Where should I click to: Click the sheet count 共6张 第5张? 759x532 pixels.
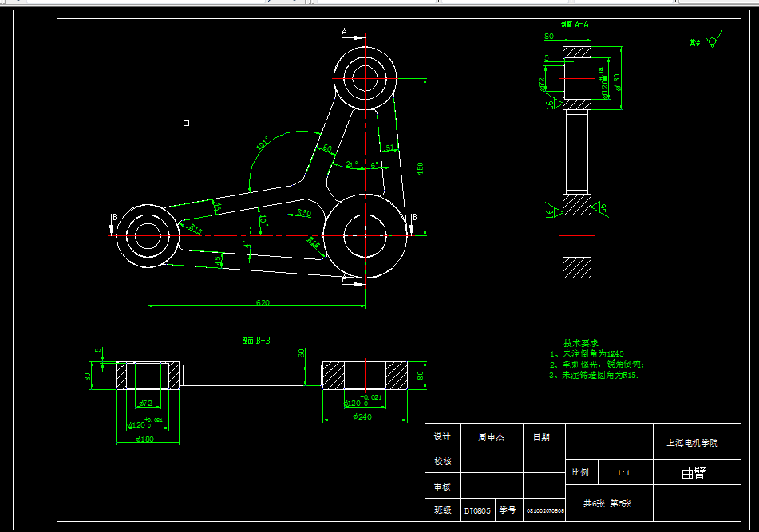[x=607, y=503]
